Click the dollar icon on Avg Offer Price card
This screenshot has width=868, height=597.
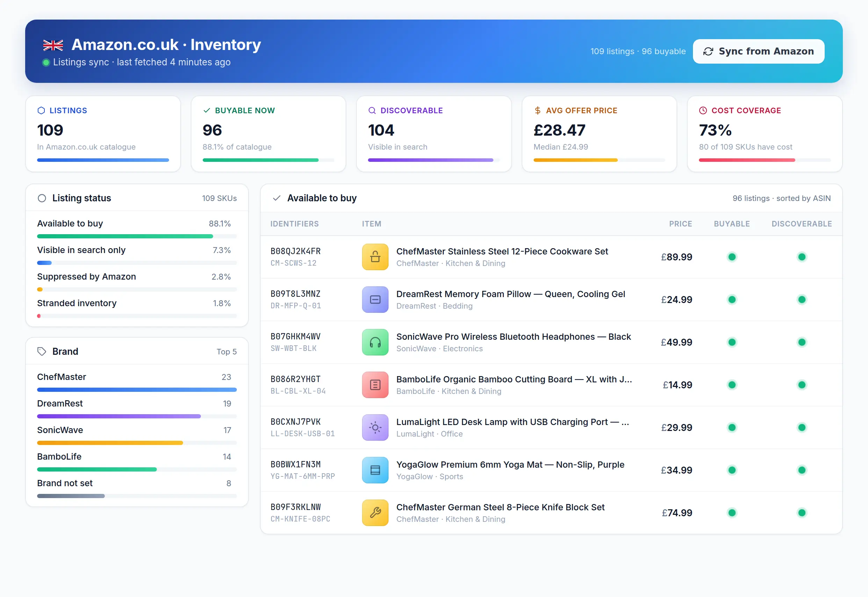[537, 111]
